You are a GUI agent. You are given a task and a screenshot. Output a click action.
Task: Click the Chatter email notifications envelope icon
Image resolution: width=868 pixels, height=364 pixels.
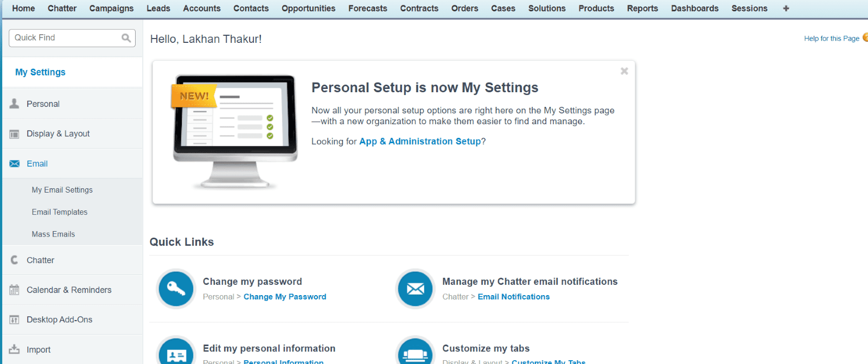[x=416, y=289]
